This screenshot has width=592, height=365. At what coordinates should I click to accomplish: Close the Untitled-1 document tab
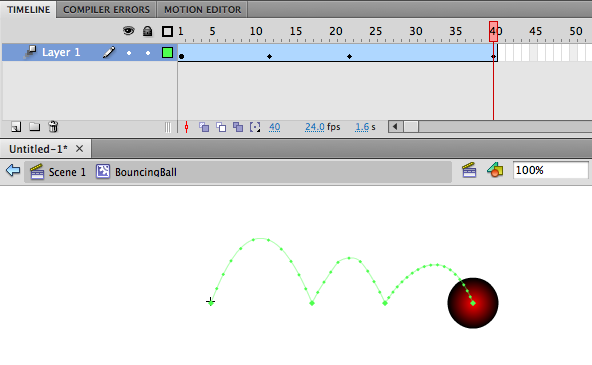tap(79, 149)
